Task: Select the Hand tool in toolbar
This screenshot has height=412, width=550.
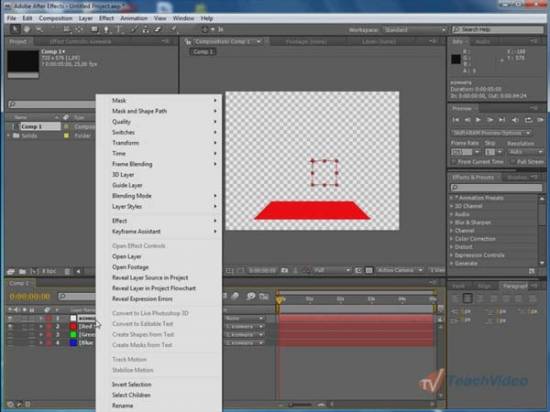Action: pos(27,29)
